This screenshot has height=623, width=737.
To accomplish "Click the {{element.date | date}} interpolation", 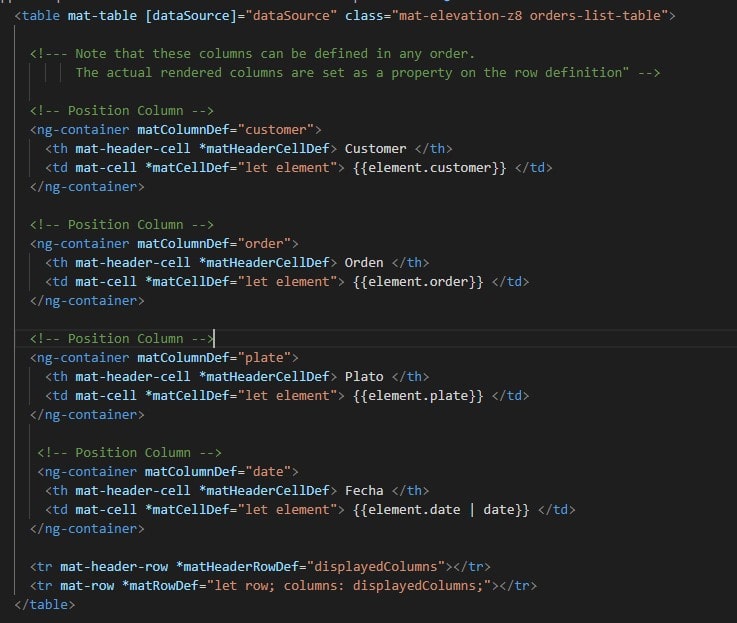I will click(x=441, y=509).
